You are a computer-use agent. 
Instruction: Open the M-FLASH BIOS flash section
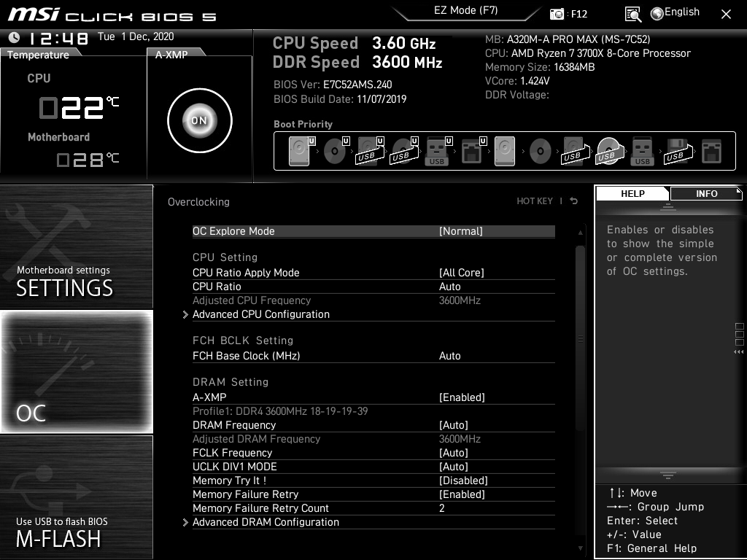(77, 497)
